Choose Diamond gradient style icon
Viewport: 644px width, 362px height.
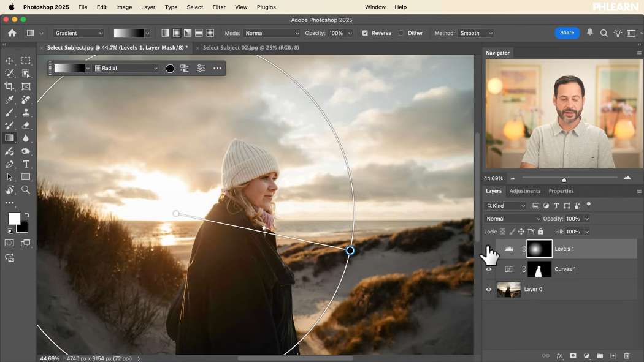click(210, 33)
